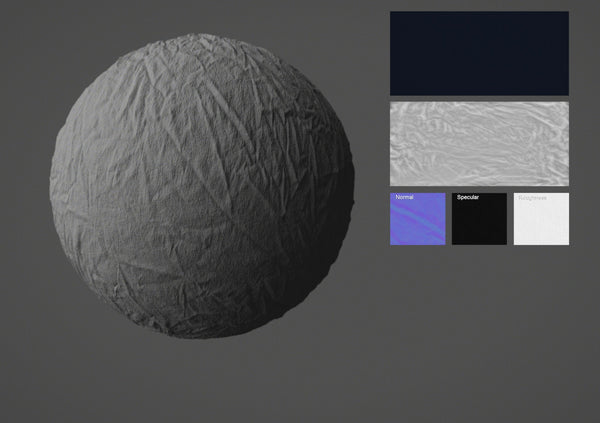The height and width of the screenshot is (423, 600).
Task: Click the right half of height map
Action: (528, 143)
